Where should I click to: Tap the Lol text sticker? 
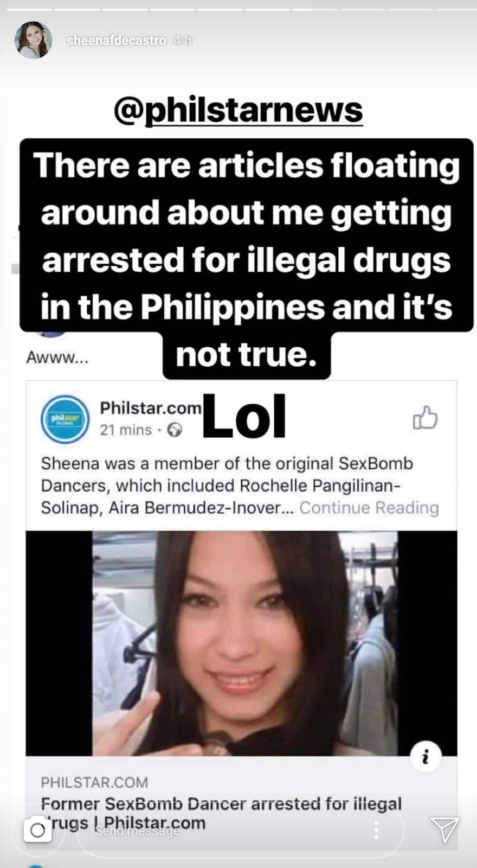[x=244, y=417]
